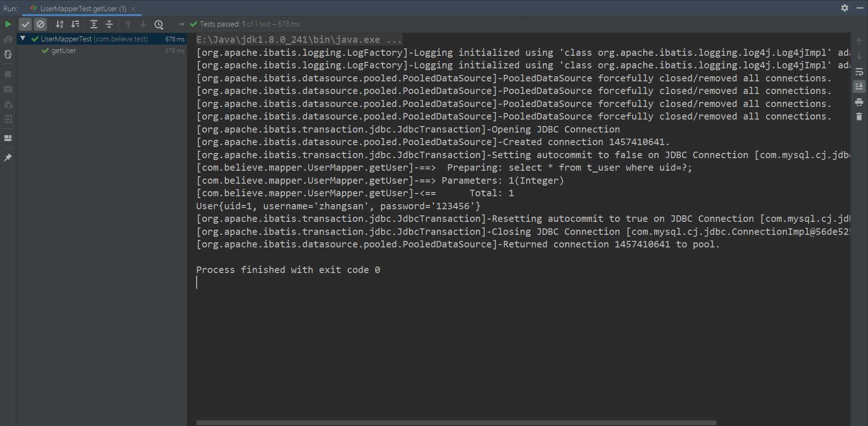Click the User{uid=1, username='zhangsan'} output line
868x426 pixels.
(338, 206)
